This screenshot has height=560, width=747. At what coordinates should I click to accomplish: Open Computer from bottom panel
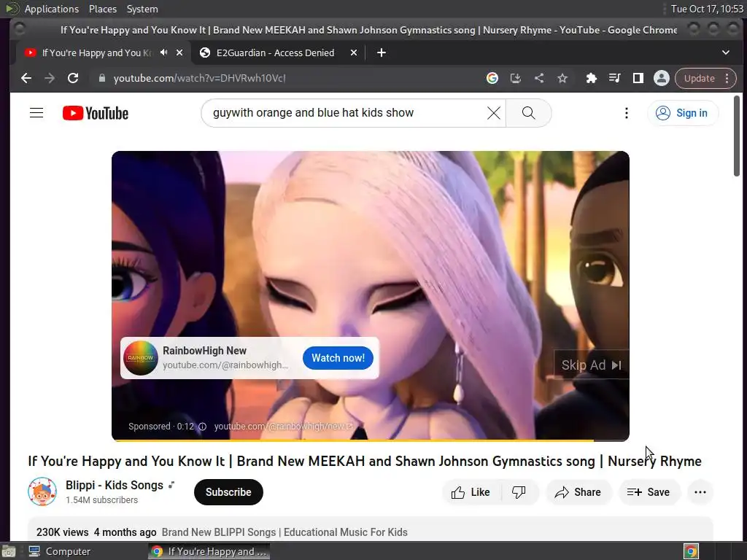click(x=60, y=551)
